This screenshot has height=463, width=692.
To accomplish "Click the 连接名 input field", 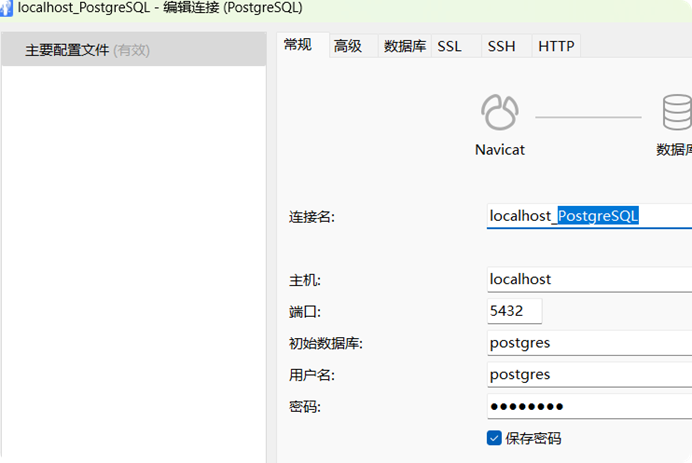I will 589,216.
